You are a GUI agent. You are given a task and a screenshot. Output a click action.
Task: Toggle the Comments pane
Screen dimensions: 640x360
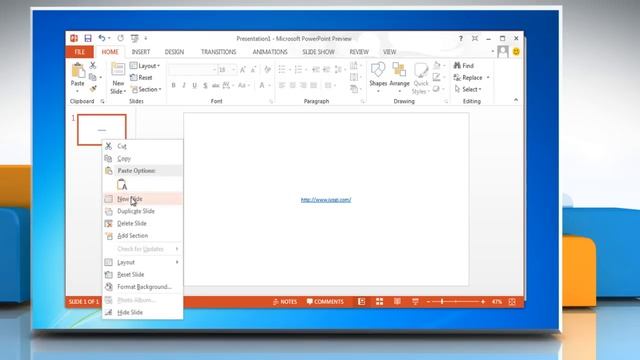coord(325,302)
